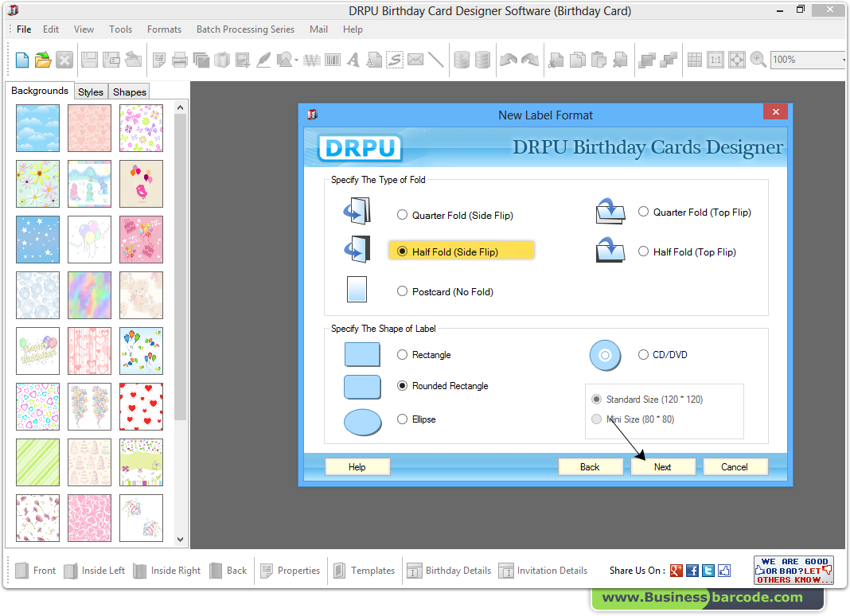Click the backgrounds list down scroll arrow
Screen dimensions: 850x616
click(x=180, y=540)
